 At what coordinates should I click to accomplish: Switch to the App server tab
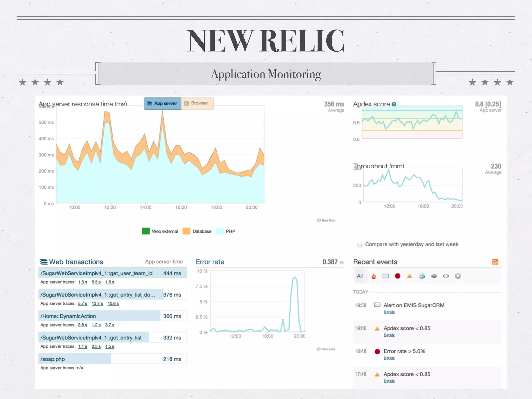coord(162,103)
